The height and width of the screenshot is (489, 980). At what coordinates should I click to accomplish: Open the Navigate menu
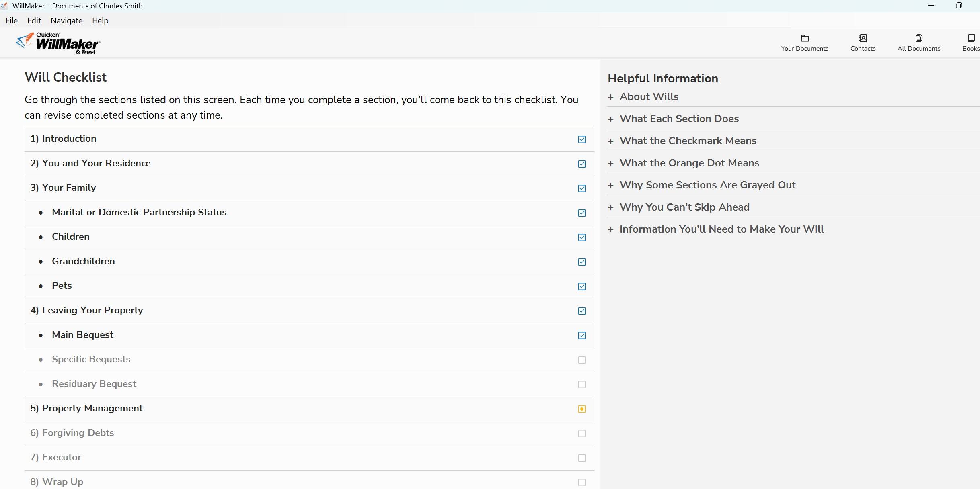66,20
